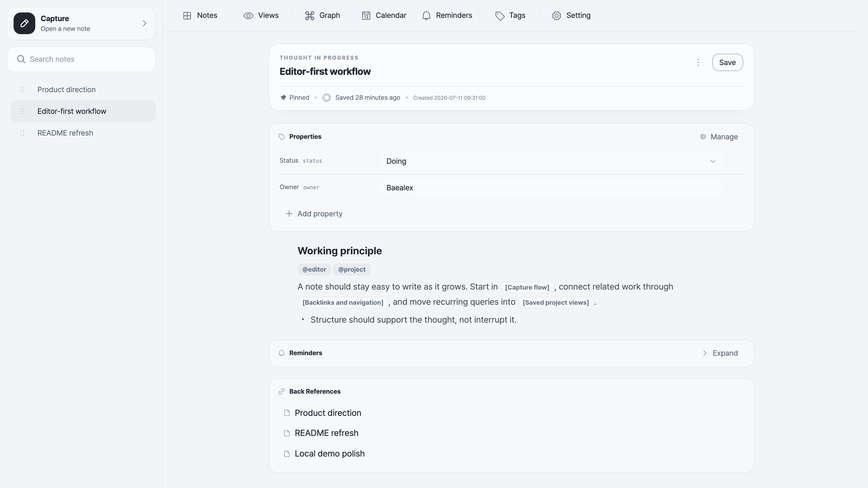The image size is (868, 488).
Task: Switch to the Graph tab
Action: click(x=323, y=15)
